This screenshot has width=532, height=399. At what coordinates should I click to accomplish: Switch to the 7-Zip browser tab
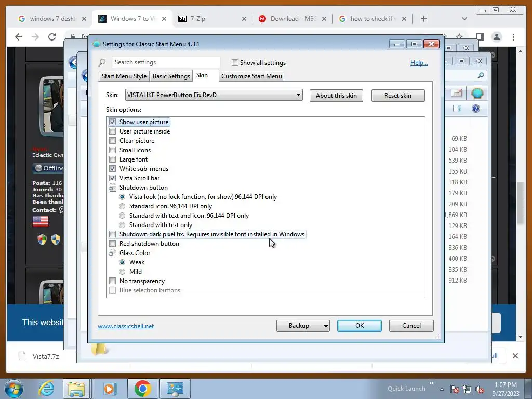[x=212, y=19]
